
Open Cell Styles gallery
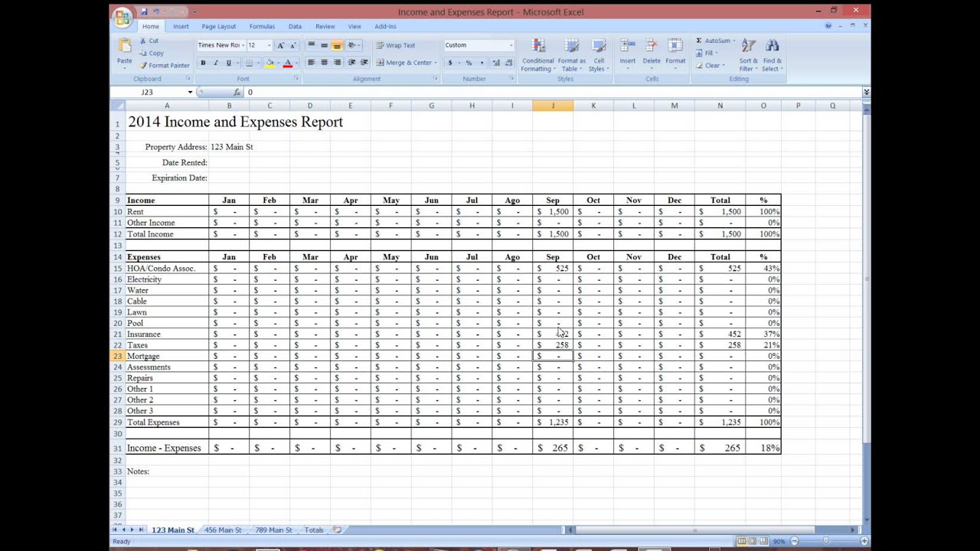(599, 55)
